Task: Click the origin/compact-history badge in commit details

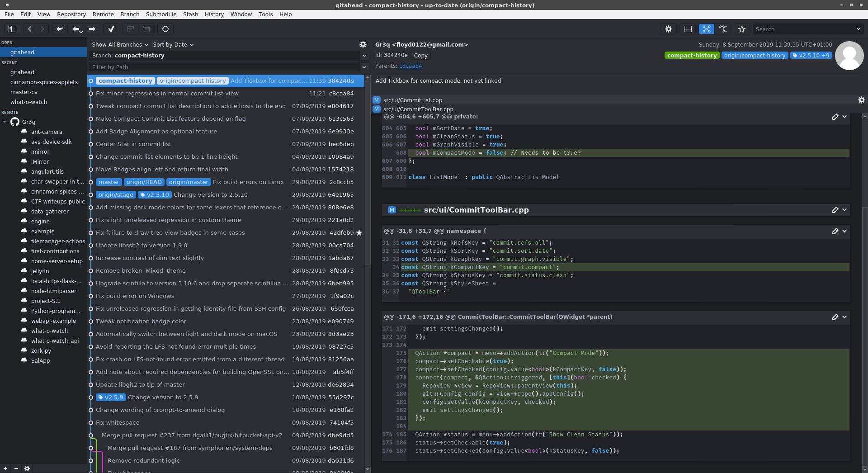Action: pos(755,56)
